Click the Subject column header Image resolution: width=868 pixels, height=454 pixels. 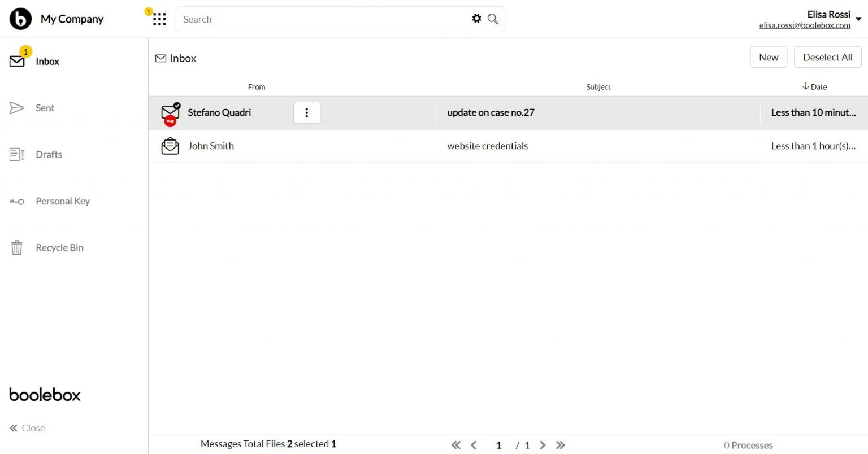tap(598, 86)
